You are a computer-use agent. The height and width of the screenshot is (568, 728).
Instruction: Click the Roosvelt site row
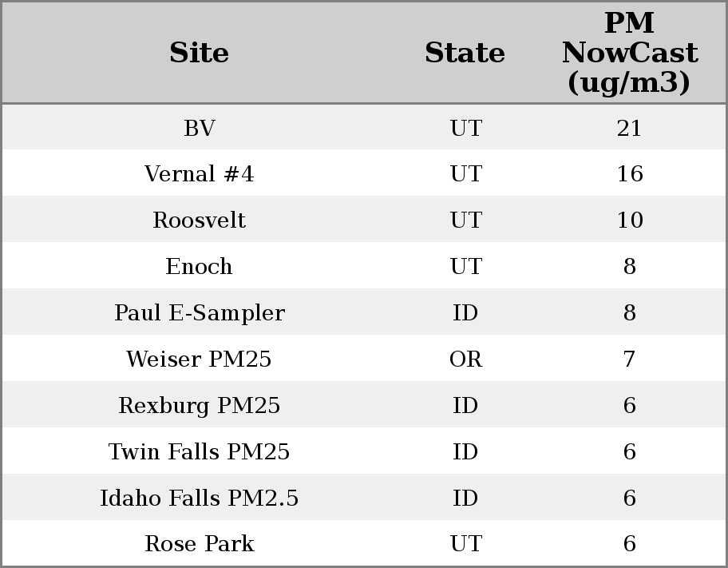199,220
